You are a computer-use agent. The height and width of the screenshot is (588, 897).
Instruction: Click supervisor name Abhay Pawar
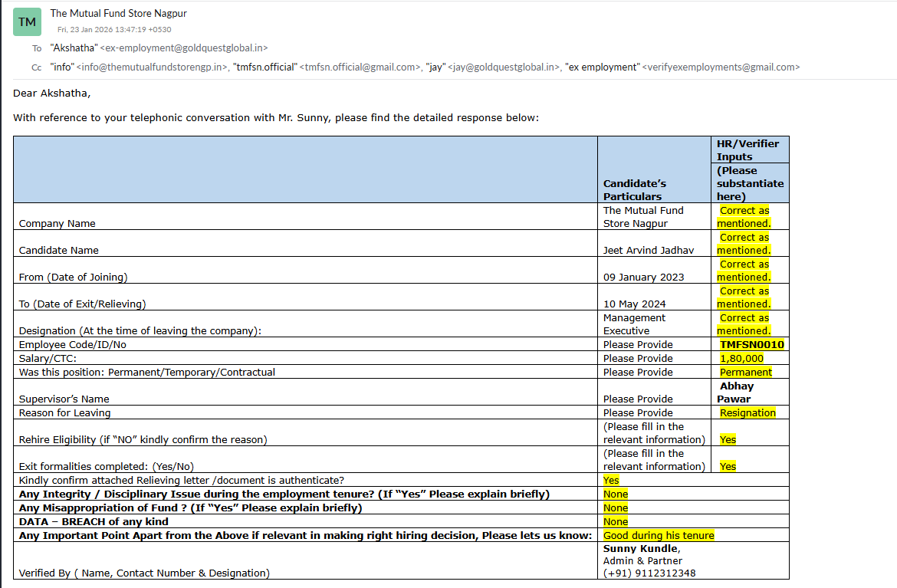(736, 393)
